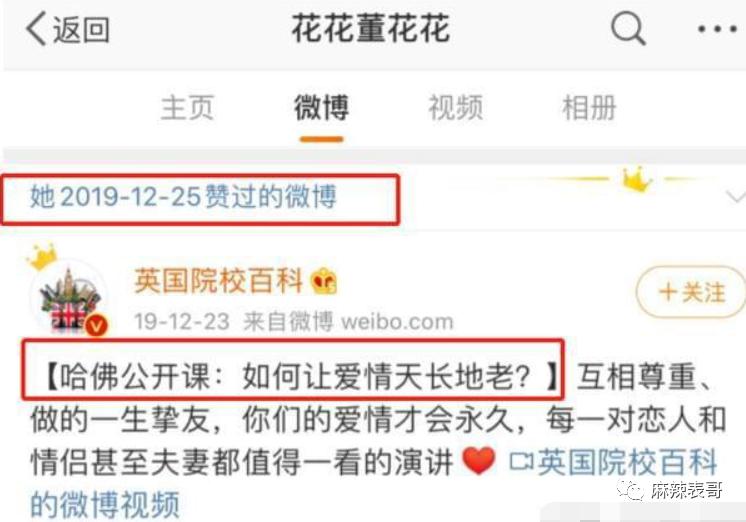The image size is (746, 522).
Task: Click the video camera link icon
Action: (x=521, y=461)
